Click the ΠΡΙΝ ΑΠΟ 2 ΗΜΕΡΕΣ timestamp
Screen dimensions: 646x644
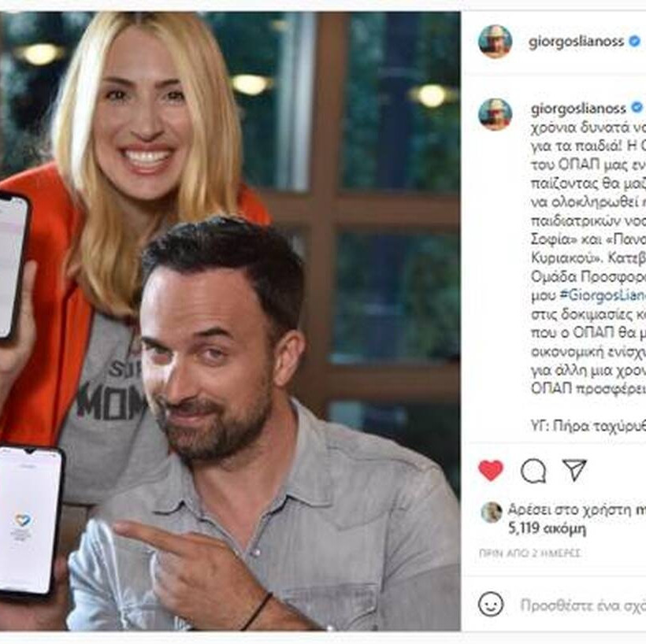tap(529, 553)
